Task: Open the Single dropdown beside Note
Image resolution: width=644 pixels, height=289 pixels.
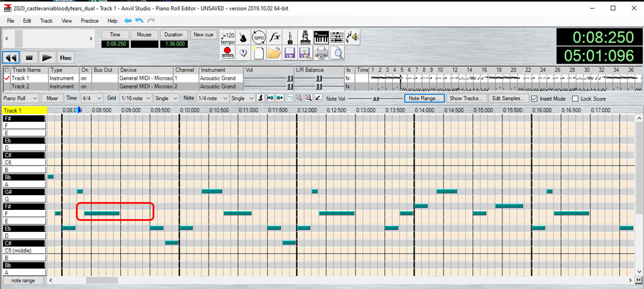Action: click(242, 99)
